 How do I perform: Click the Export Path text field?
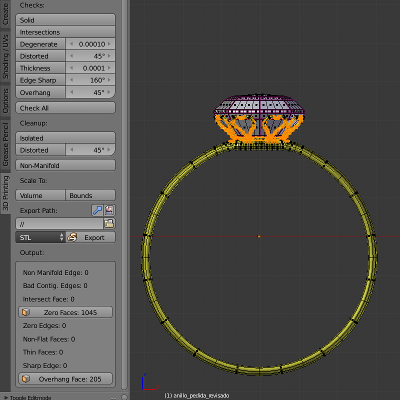coord(59,223)
